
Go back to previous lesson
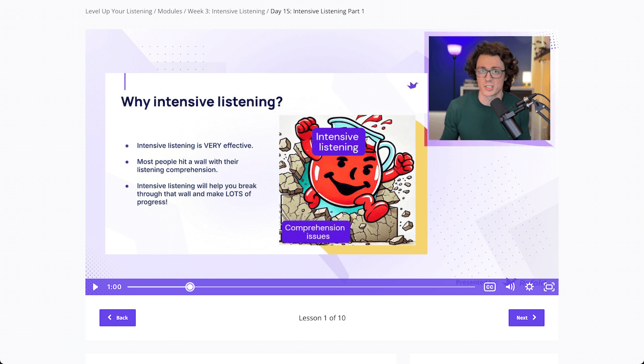point(117,318)
